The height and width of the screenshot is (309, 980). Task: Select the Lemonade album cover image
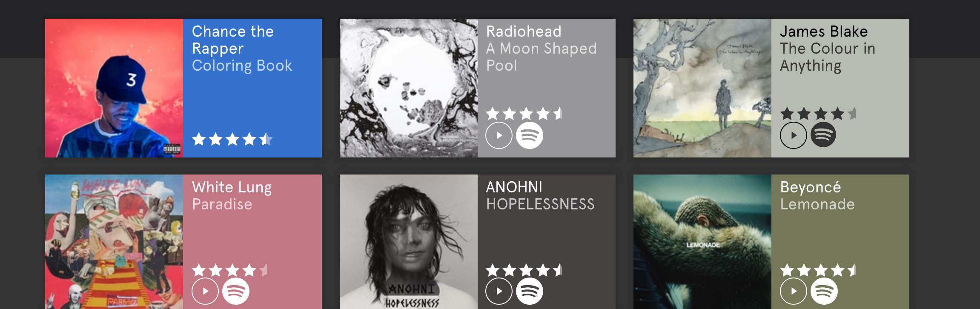702,242
